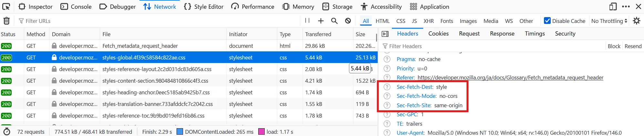Open the network search magnifier

(x=334, y=21)
